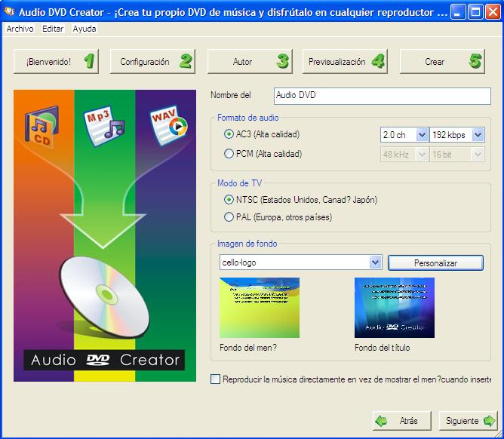Screen dimensions: 504x439
Task: Minimize the Audio DVD Creator window
Action: [x=458, y=12]
